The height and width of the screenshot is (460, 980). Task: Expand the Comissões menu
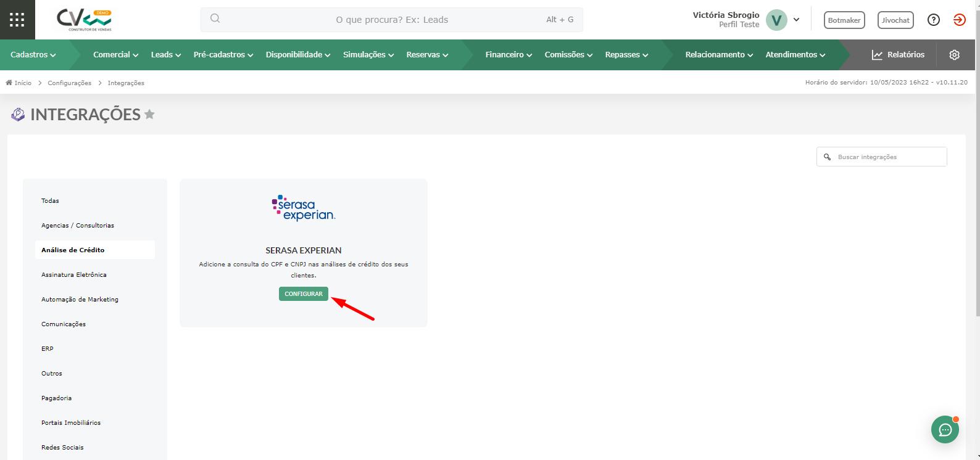568,55
